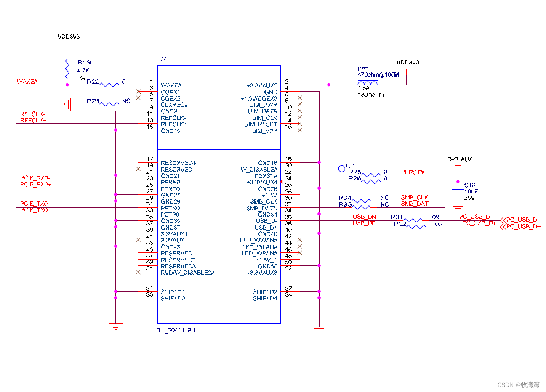This screenshot has width=546, height=392.
Task: Select the R32 resistor symbol
Action: [x=417, y=227]
